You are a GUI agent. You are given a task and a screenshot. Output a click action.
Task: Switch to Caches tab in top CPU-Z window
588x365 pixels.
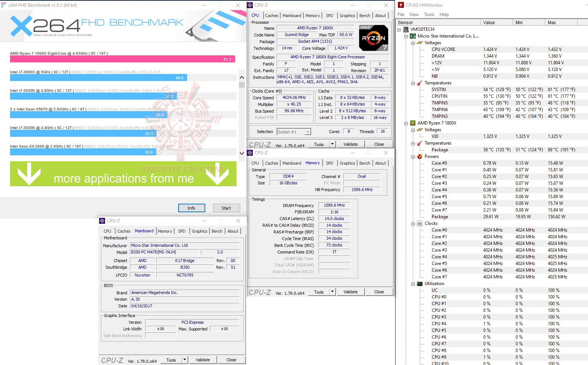pos(271,16)
